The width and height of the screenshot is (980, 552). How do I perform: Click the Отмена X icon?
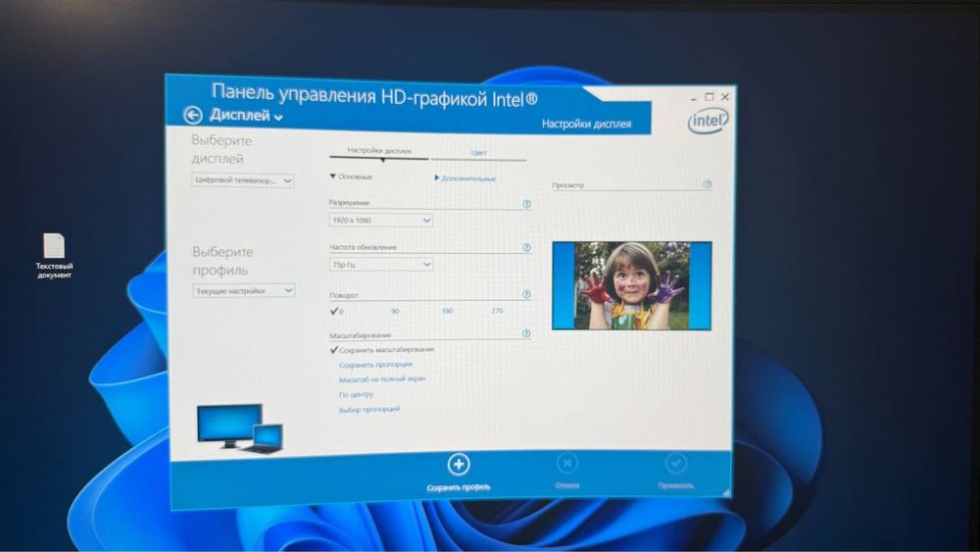566,463
